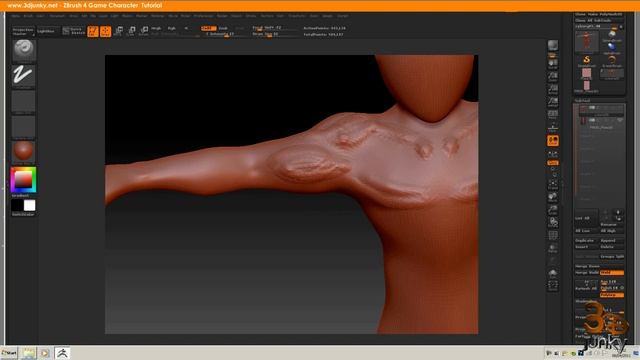Activate Quick Sketch mode

click(73, 31)
